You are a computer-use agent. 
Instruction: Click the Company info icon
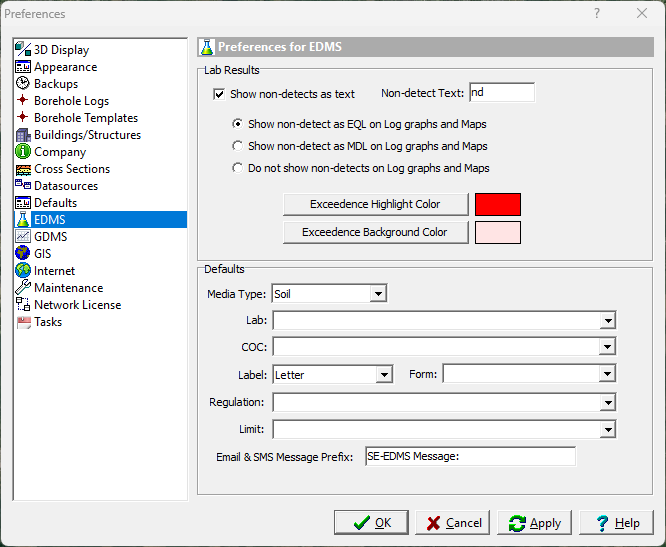[23, 152]
